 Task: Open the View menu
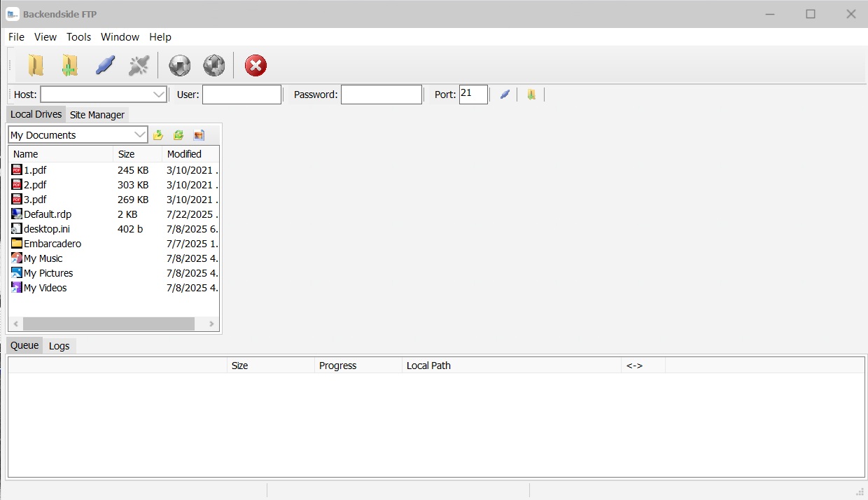pyautogui.click(x=45, y=36)
